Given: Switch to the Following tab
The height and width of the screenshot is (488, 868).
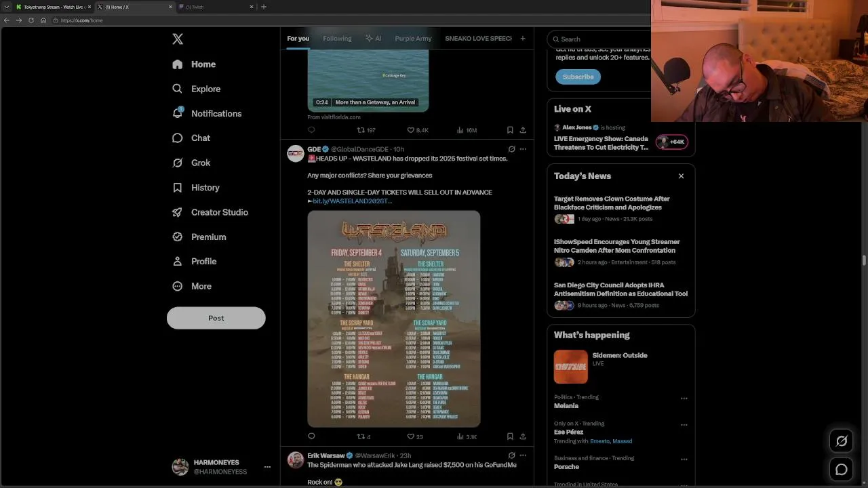Looking at the screenshot, I should (337, 39).
